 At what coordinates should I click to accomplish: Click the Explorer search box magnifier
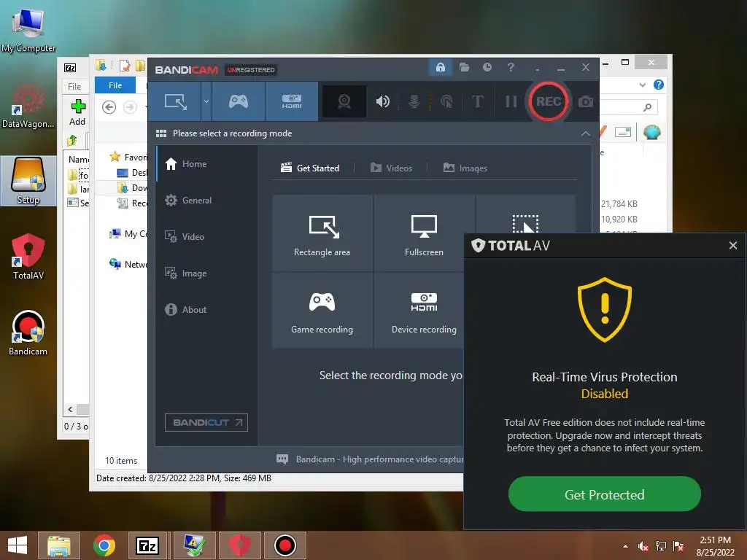point(647,107)
